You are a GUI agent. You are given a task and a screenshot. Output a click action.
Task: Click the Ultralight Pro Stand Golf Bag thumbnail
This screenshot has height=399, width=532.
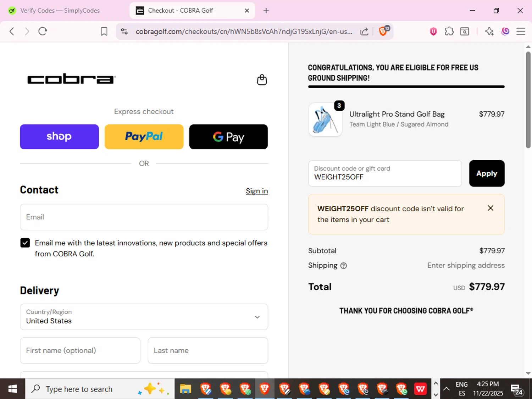click(325, 120)
